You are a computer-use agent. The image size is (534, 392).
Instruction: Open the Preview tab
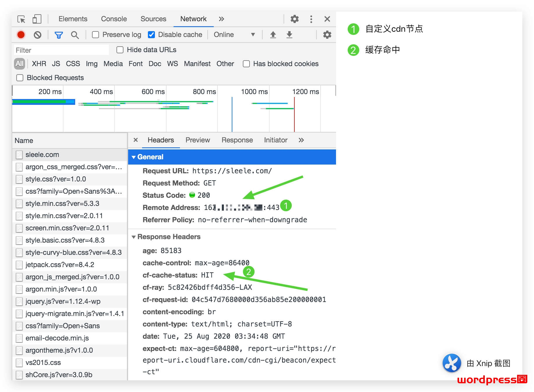click(198, 140)
